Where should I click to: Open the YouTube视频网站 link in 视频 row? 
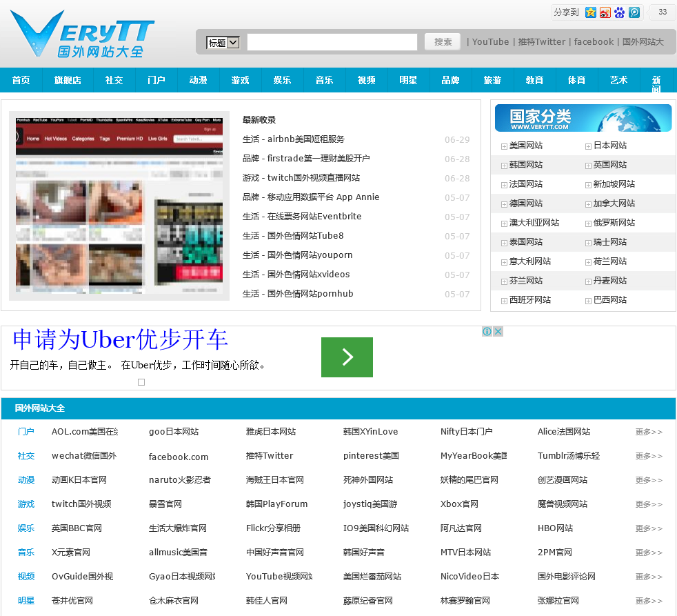pos(279,577)
